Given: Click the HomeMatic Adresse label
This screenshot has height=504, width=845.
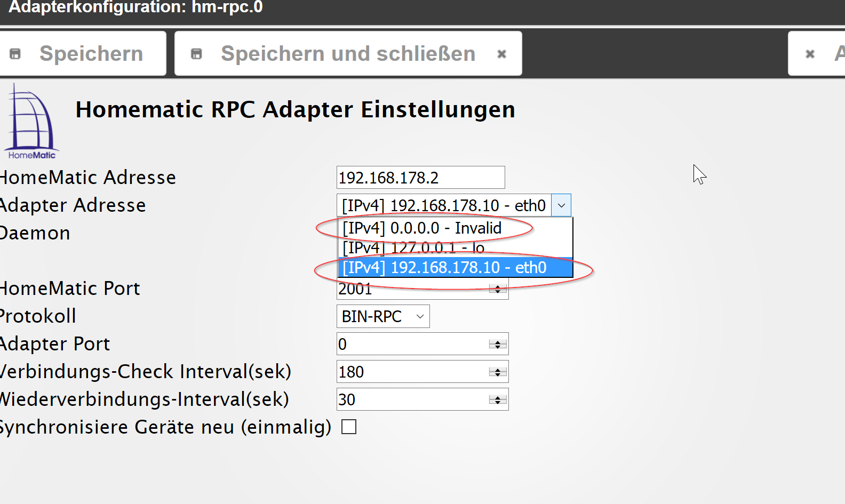Looking at the screenshot, I should coord(87,178).
